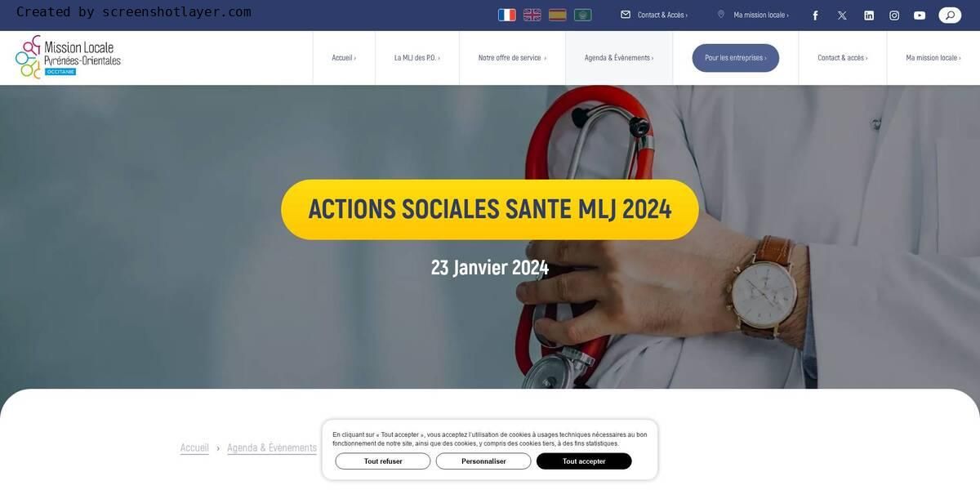
Task: Expand Notre offre de service menu
Action: 512,58
